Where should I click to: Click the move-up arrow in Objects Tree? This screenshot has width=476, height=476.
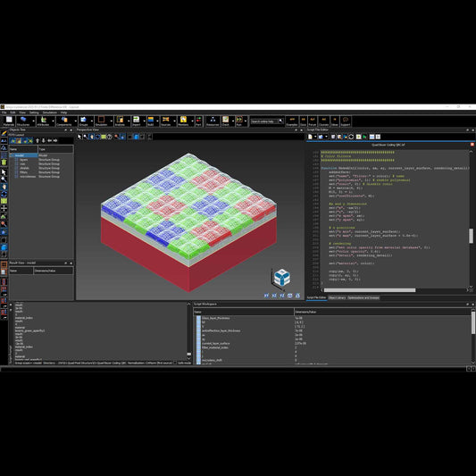click(38, 140)
